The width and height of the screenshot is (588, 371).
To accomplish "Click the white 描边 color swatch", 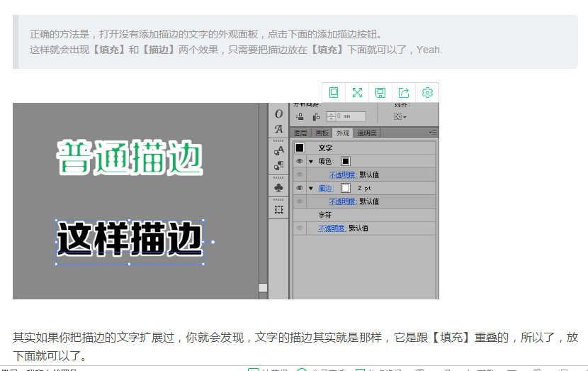I will point(346,188).
